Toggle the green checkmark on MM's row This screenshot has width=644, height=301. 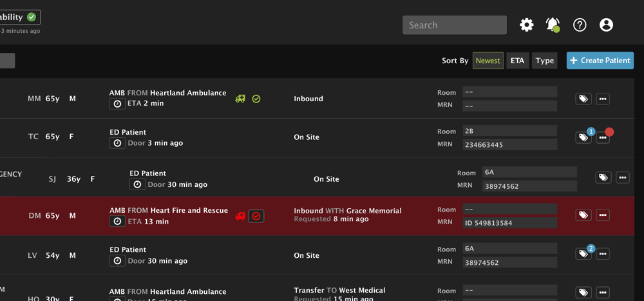tap(256, 99)
